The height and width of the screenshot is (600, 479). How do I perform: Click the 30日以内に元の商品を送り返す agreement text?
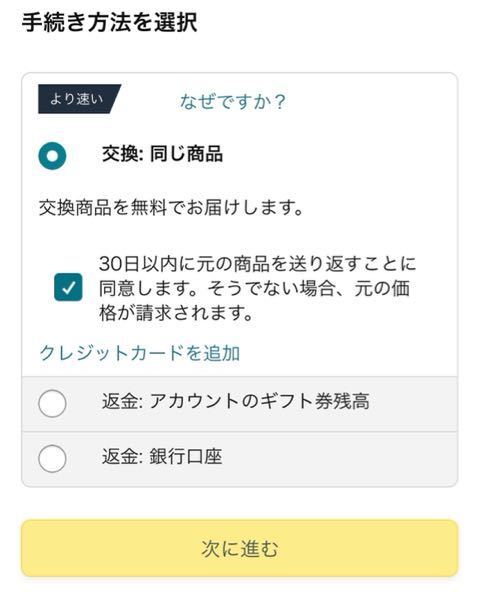pyautogui.click(x=257, y=289)
